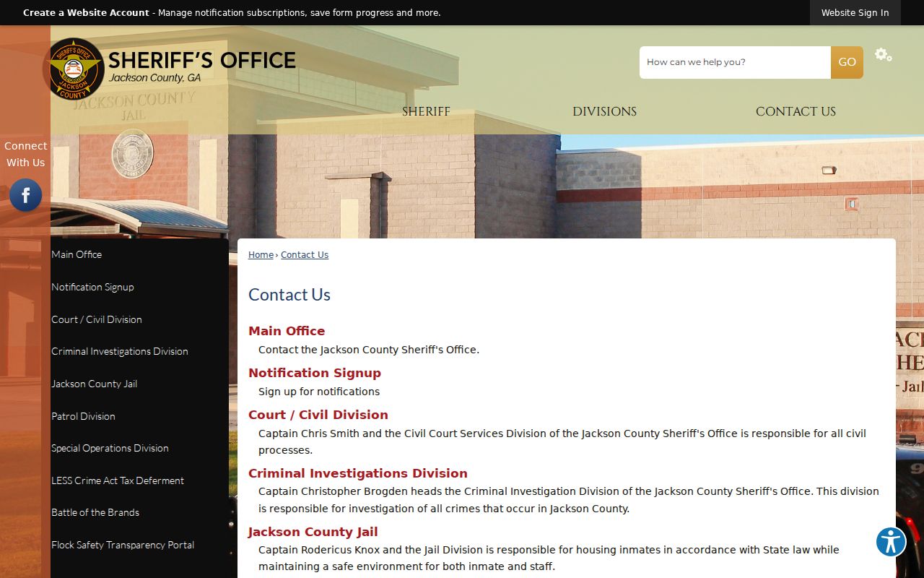924x578 pixels.
Task: Click the Jackson County Jail heading link
Action: [313, 532]
